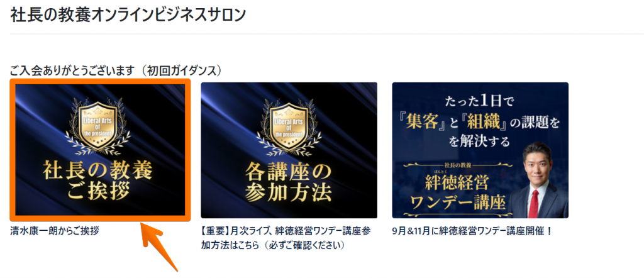Click the ワンデー講座 gold text in banner

[457, 203]
